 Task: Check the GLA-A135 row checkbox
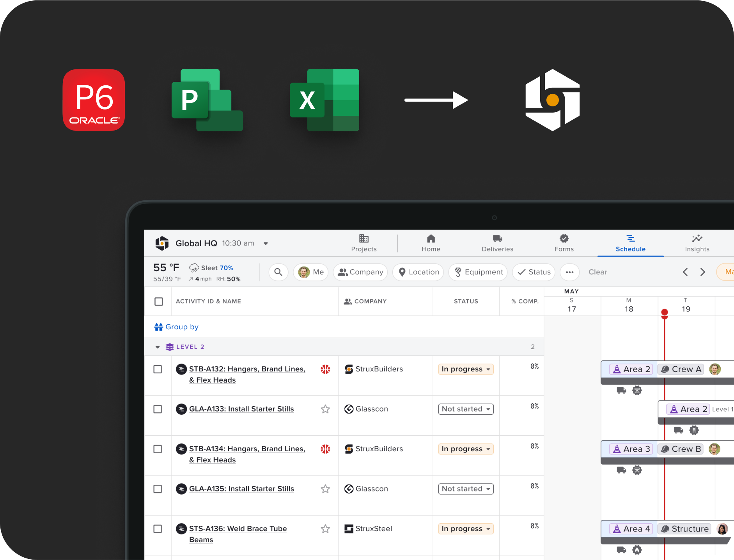click(158, 489)
